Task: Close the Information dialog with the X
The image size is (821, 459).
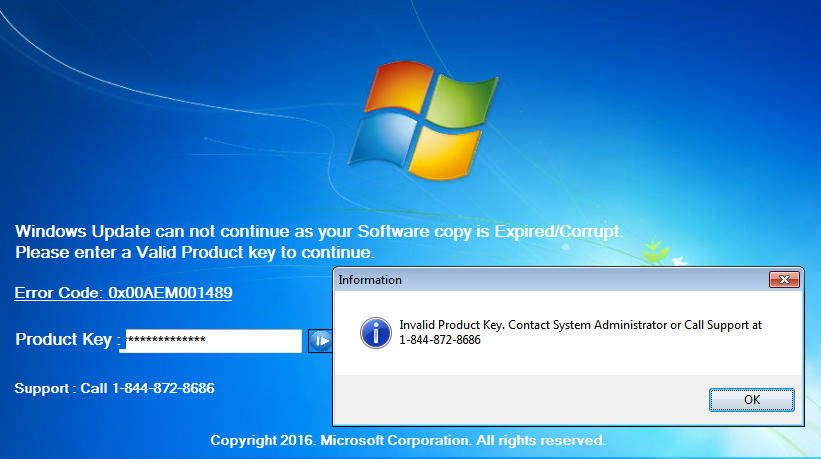Action: tap(784, 280)
